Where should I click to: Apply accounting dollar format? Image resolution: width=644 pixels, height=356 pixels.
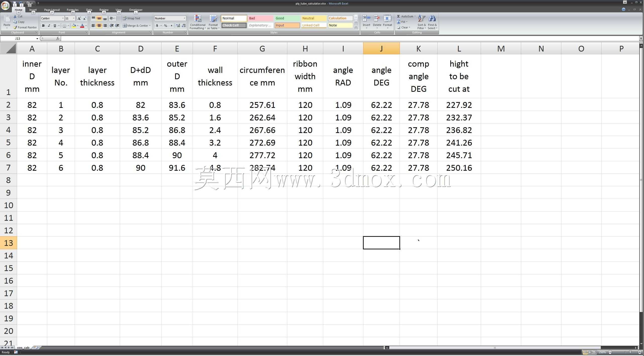pos(157,26)
